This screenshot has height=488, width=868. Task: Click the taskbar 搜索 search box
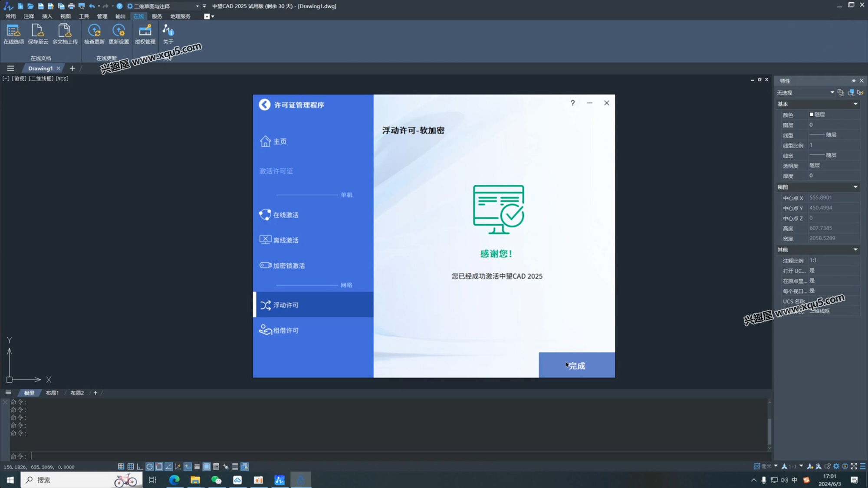82,480
